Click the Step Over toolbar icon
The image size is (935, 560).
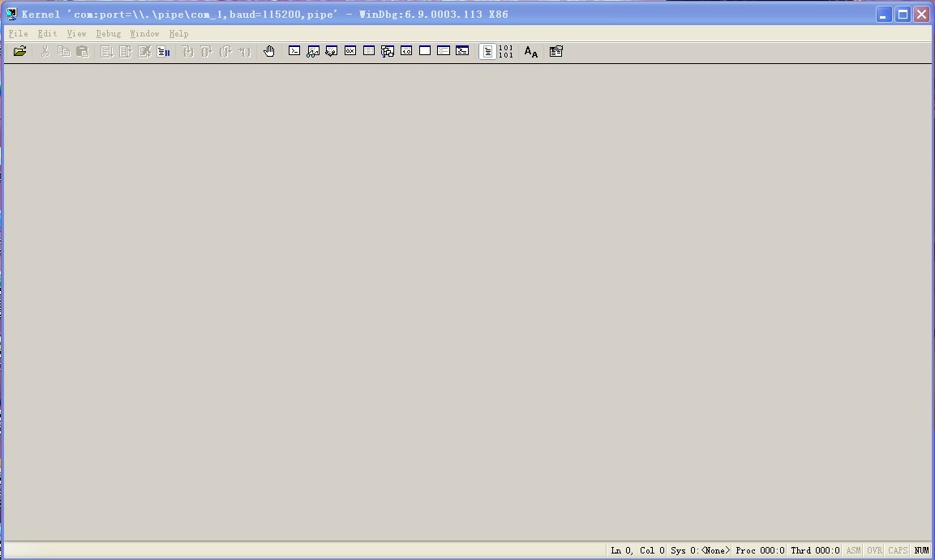207,51
